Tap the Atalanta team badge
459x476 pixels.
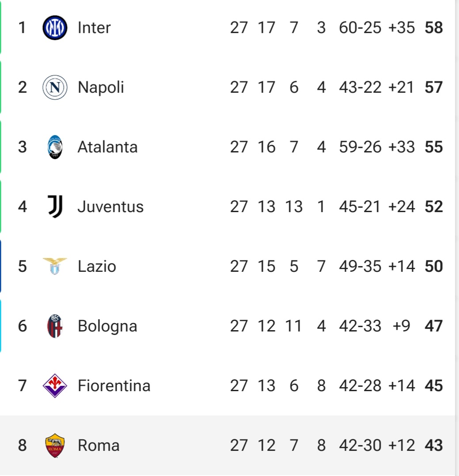[55, 147]
